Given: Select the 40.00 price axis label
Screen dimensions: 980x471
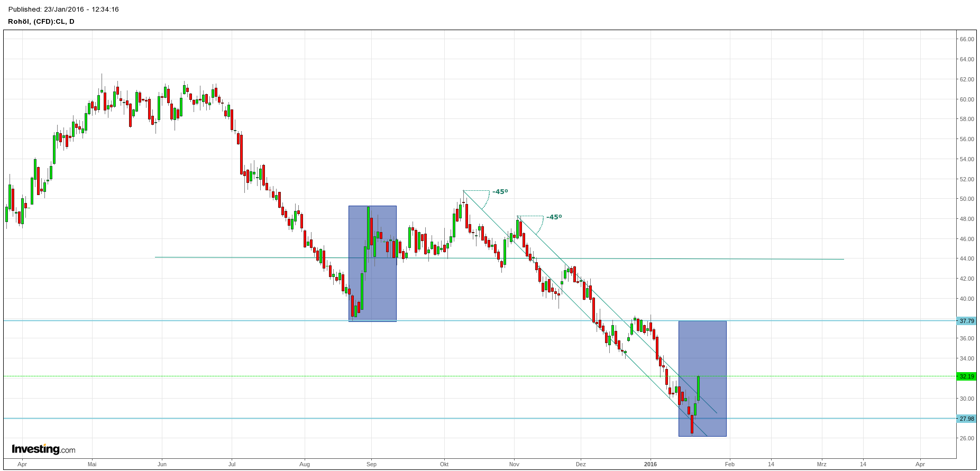Looking at the screenshot, I should [967, 299].
